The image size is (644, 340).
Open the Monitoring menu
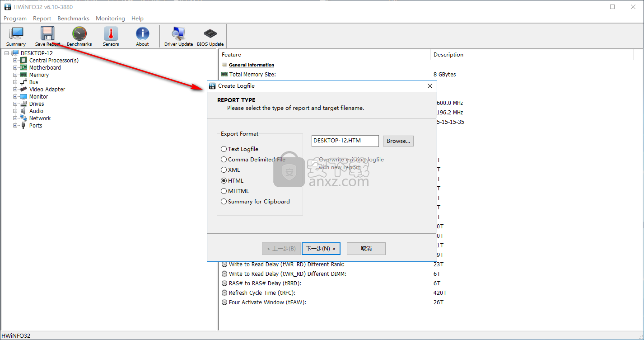coord(110,19)
